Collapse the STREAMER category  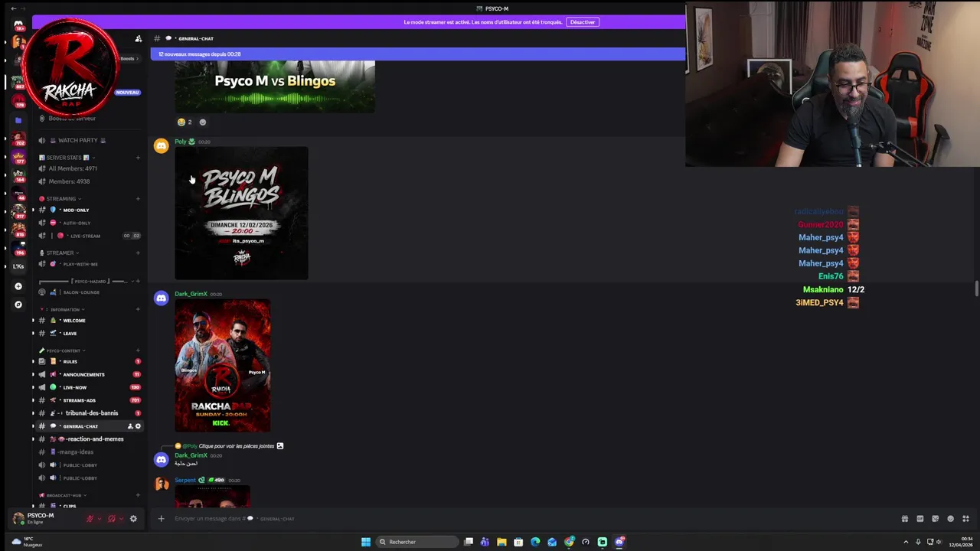click(x=59, y=253)
